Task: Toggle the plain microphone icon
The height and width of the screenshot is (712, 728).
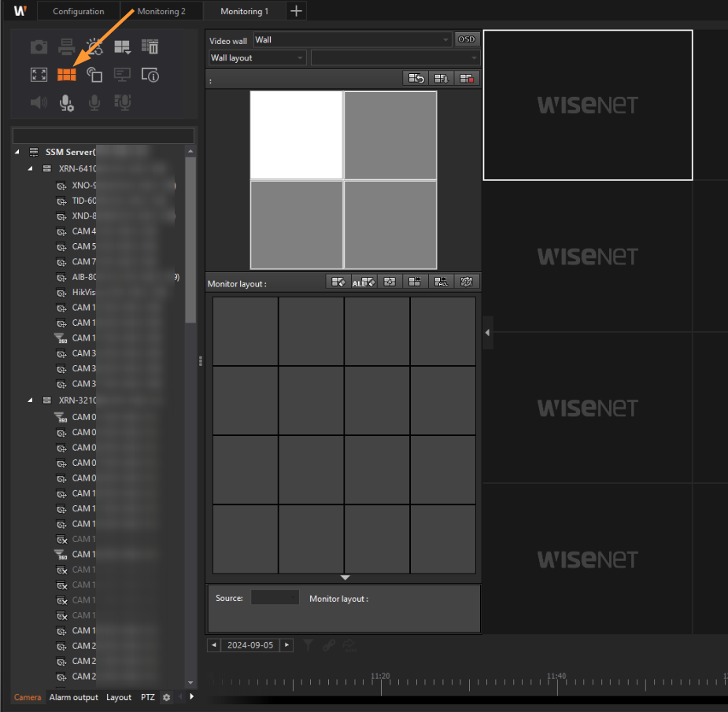Action: (x=94, y=102)
